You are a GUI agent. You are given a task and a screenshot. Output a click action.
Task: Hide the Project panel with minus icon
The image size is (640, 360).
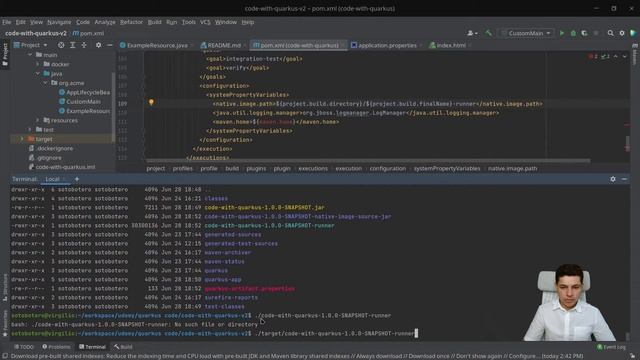[110, 45]
